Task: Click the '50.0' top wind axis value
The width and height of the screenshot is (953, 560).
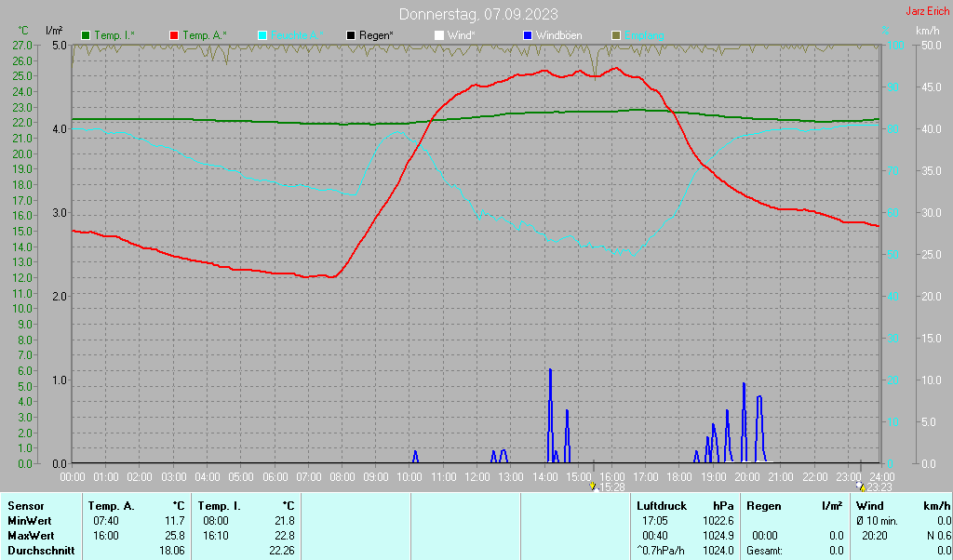Action: point(932,45)
